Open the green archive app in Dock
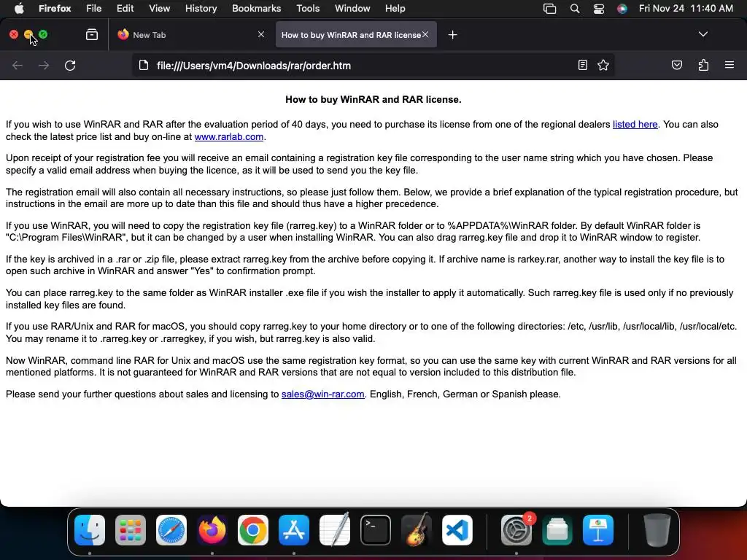Image resolution: width=747 pixels, height=560 pixels. click(557, 529)
